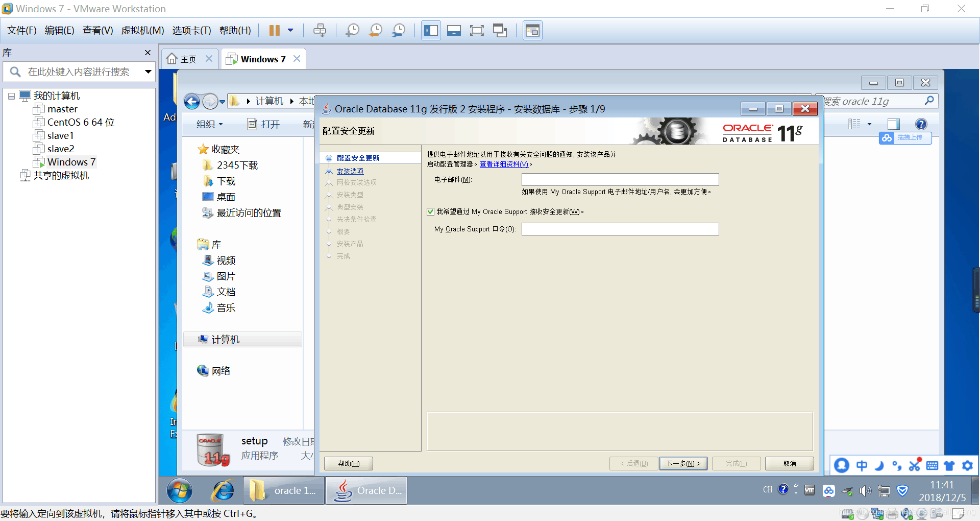The height and width of the screenshot is (521, 980).
Task: Open the Explorer history dropdown arrow
Action: (223, 102)
